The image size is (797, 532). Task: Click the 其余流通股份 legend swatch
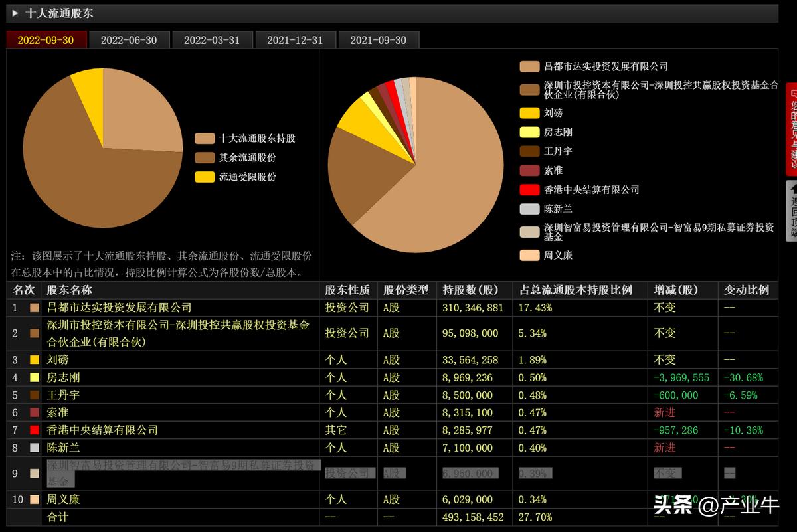click(x=205, y=158)
